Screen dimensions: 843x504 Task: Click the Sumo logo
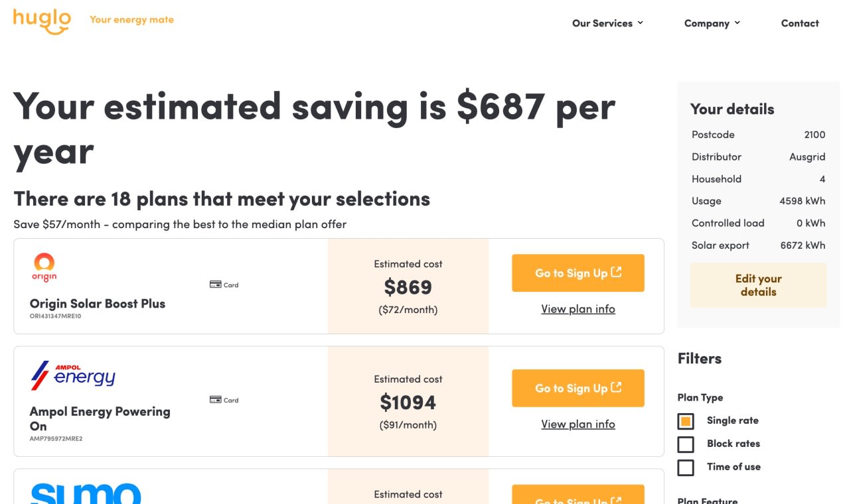pyautogui.click(x=86, y=493)
